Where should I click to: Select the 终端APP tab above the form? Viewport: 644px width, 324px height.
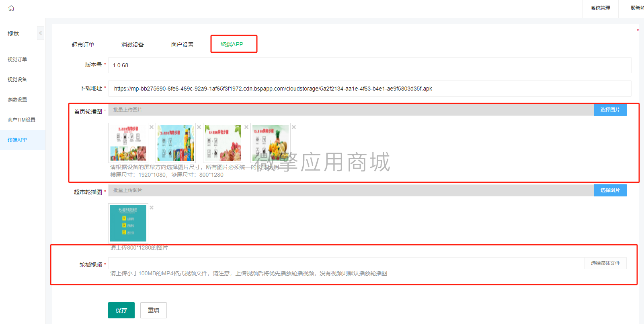tap(232, 44)
